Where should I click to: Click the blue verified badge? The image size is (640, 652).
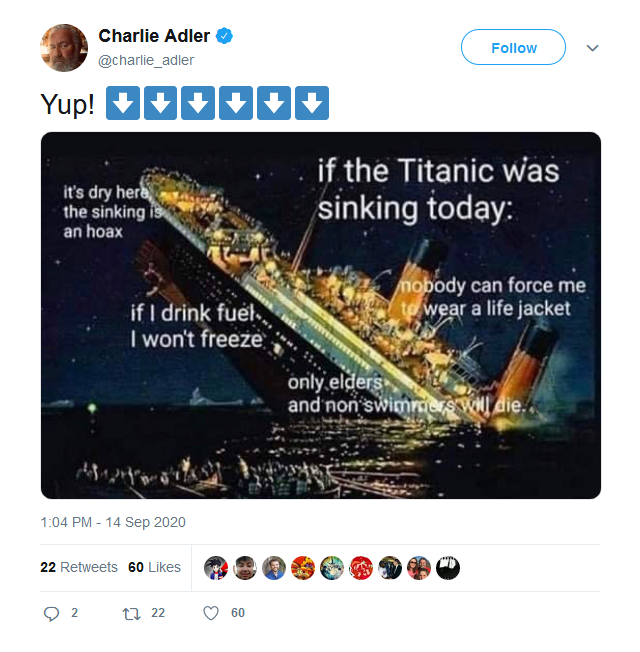click(224, 36)
